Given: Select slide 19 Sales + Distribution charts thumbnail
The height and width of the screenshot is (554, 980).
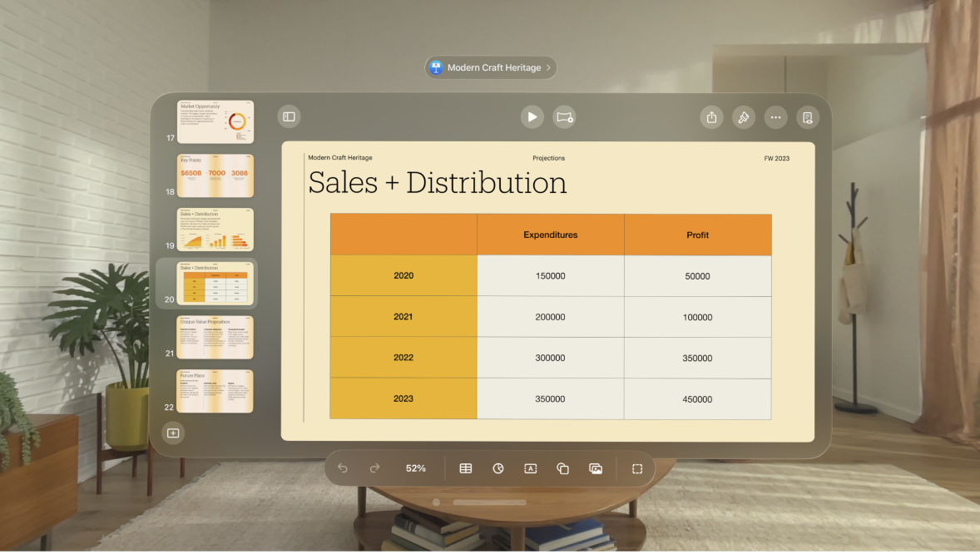Looking at the screenshot, I should [x=215, y=230].
